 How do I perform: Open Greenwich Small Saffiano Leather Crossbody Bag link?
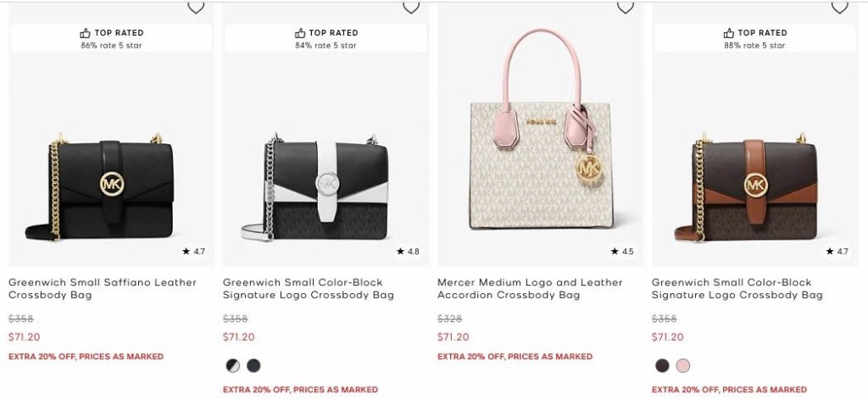point(103,289)
